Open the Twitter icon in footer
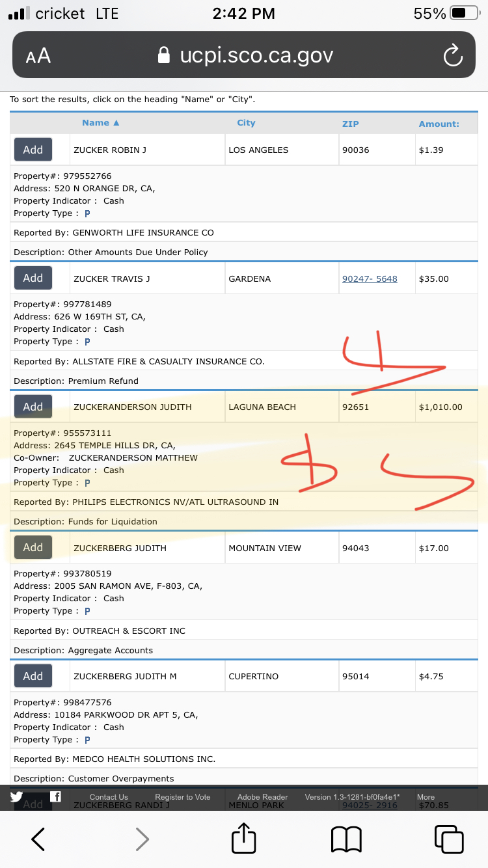Image resolution: width=488 pixels, height=868 pixels. tap(16, 796)
